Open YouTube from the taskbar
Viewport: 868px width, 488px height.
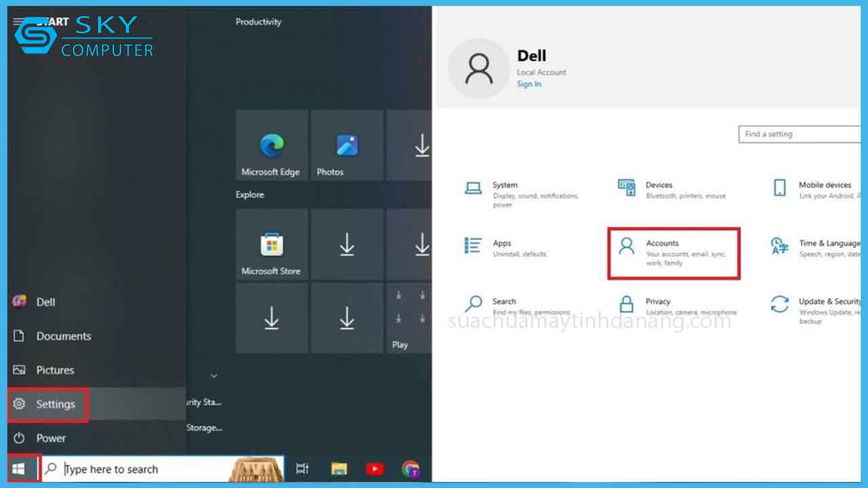[x=375, y=468]
